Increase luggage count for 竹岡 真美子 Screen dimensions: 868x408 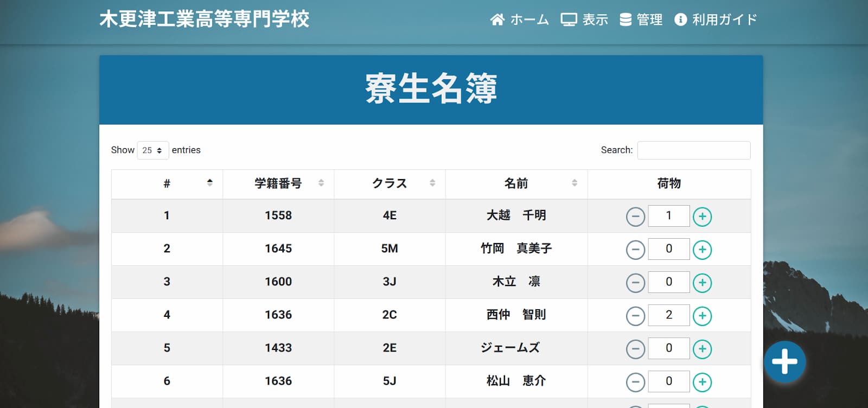click(702, 250)
